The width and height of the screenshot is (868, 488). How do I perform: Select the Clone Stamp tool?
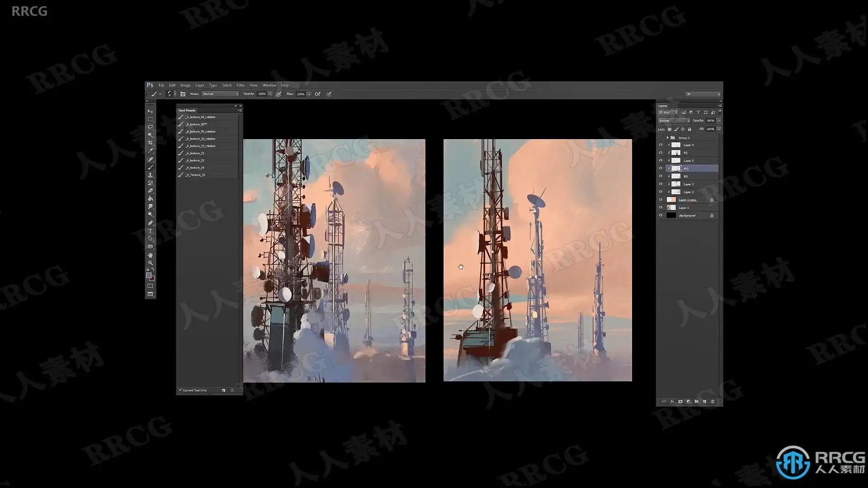(x=151, y=175)
